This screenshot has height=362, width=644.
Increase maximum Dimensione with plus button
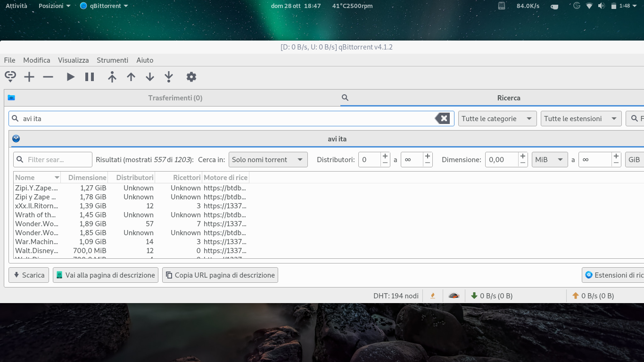point(616,156)
